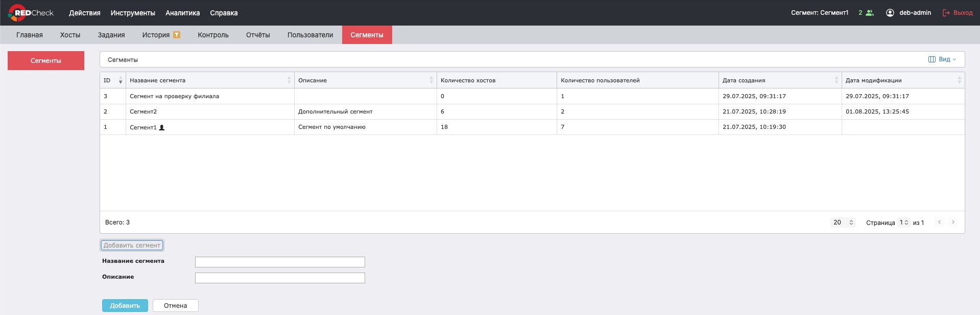
Task: Switch to the Хосты tab
Action: click(70, 35)
